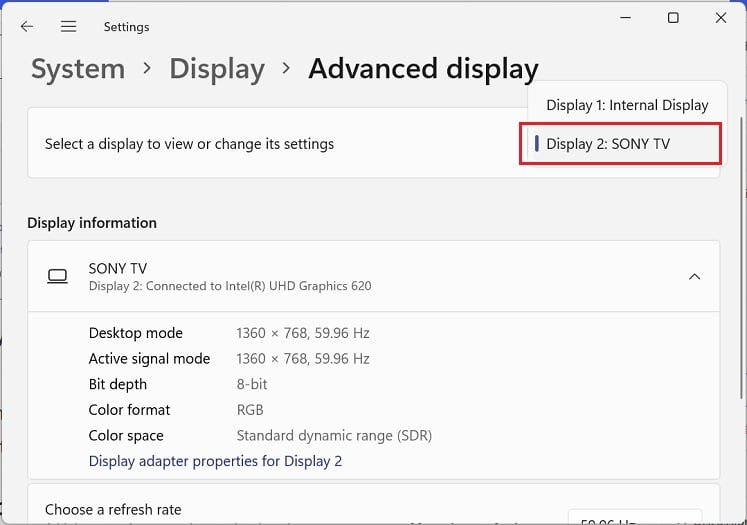
Task: Open Display adapter properties for Display 2
Action: pyautogui.click(x=215, y=461)
